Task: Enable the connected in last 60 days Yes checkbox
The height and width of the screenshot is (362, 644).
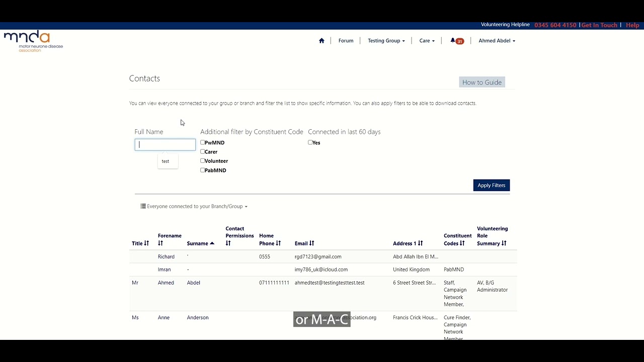Action: click(x=310, y=142)
